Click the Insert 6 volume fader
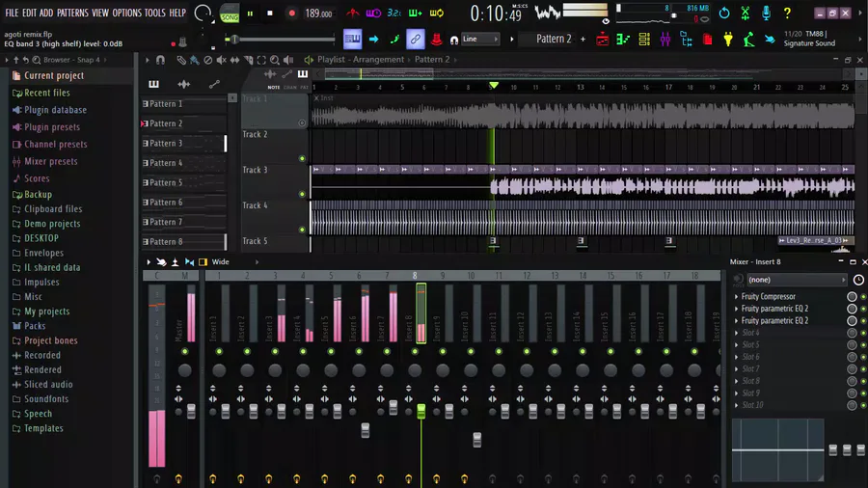 pyautogui.click(x=366, y=430)
